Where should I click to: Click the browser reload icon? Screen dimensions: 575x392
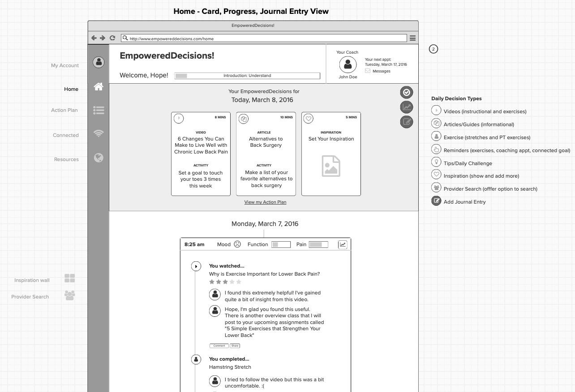click(x=112, y=38)
